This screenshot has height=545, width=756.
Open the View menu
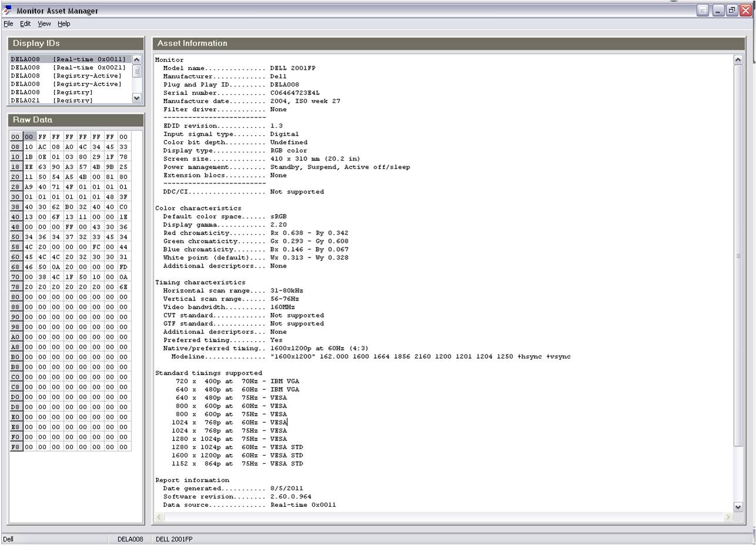(x=43, y=24)
